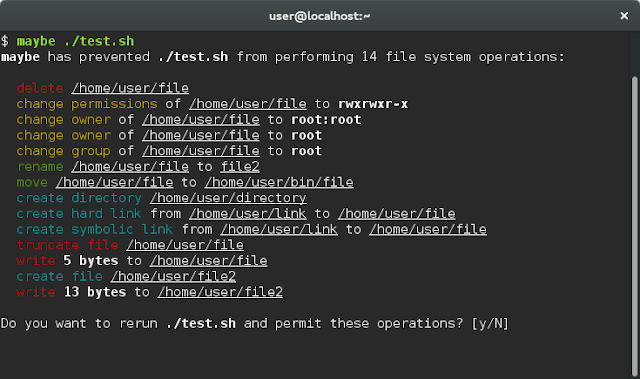The height and width of the screenshot is (379, 640).
Task: Click /home/user/file path on the delete line
Action: click(130, 88)
